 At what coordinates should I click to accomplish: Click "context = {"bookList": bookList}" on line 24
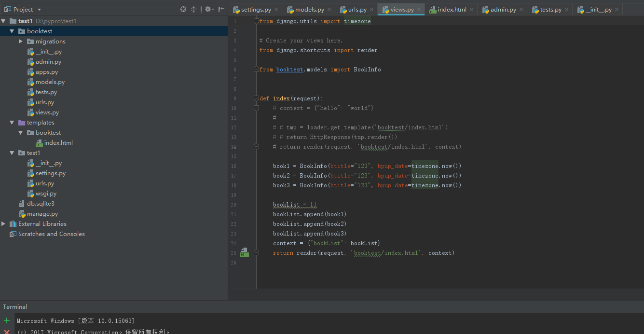327,243
